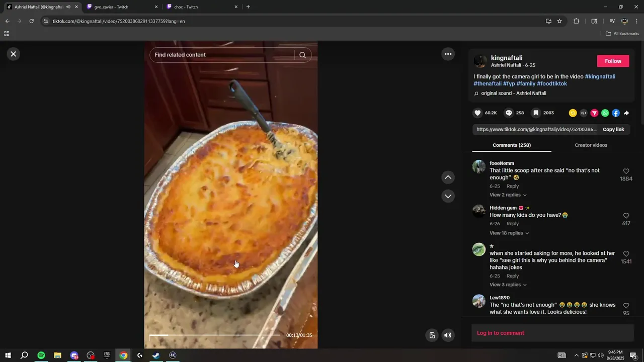Image resolution: width=644 pixels, height=362 pixels.
Task: Click the #foodtiktok hashtag
Action: point(552,83)
